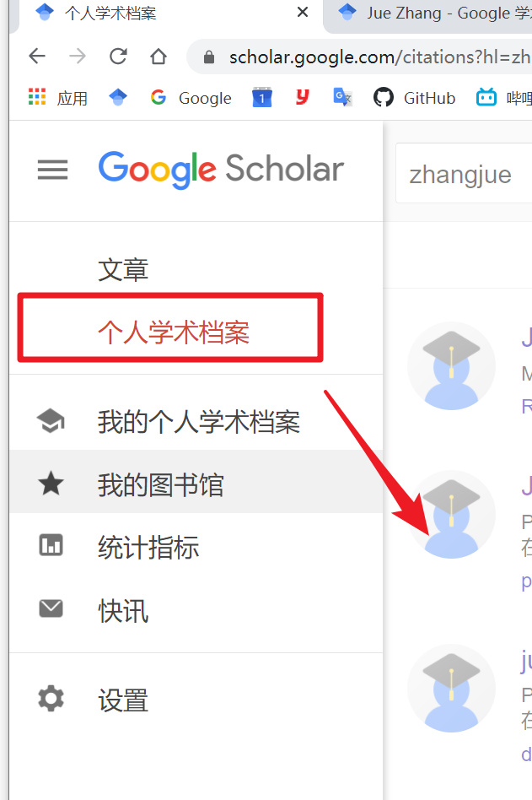This screenshot has width=532, height=800.
Task: Open the 应用 apps grid shortcut
Action: point(57,97)
